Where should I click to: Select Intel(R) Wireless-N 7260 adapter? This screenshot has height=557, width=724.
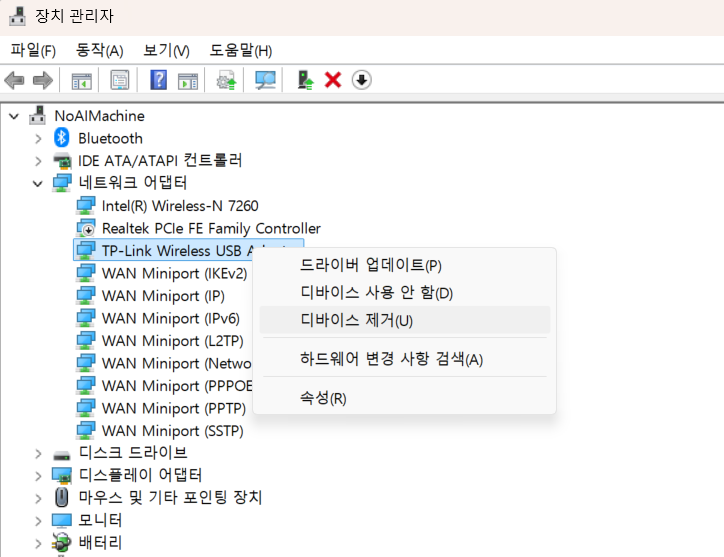click(180, 205)
